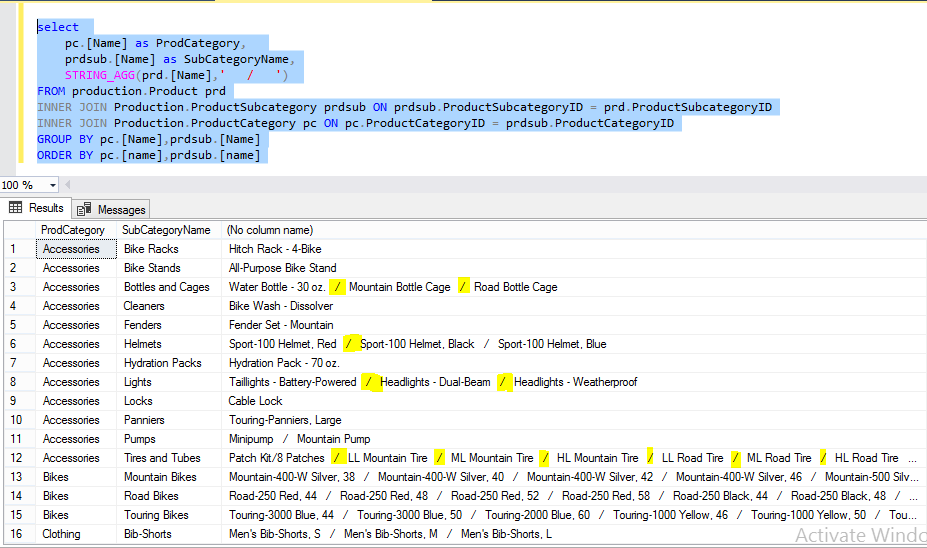This screenshot has height=548, width=927.
Task: Click the Patch Kit/8 Patches result cell
Action: [x=573, y=458]
